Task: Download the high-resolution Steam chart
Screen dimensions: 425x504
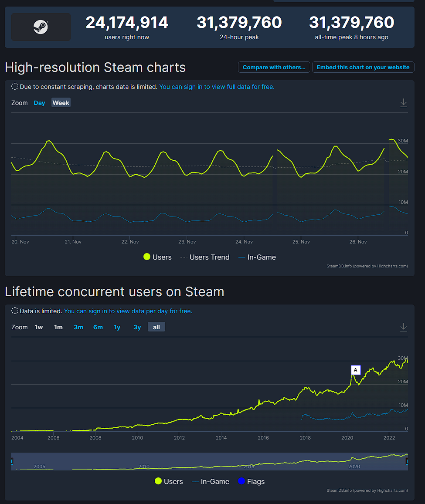Action: tap(404, 103)
